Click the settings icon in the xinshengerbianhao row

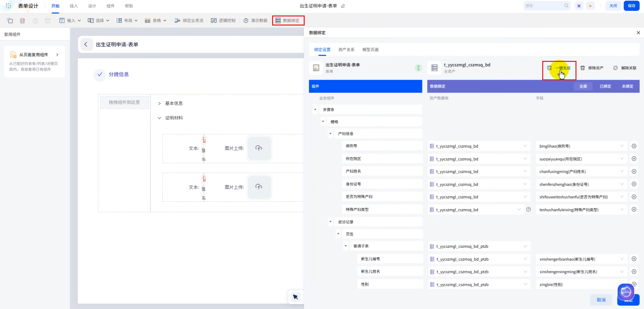tap(634, 259)
